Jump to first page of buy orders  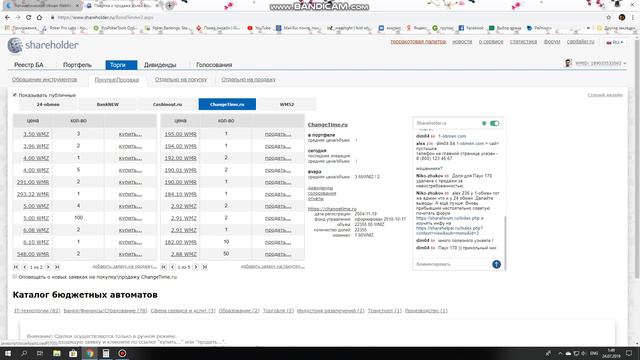pos(164,267)
